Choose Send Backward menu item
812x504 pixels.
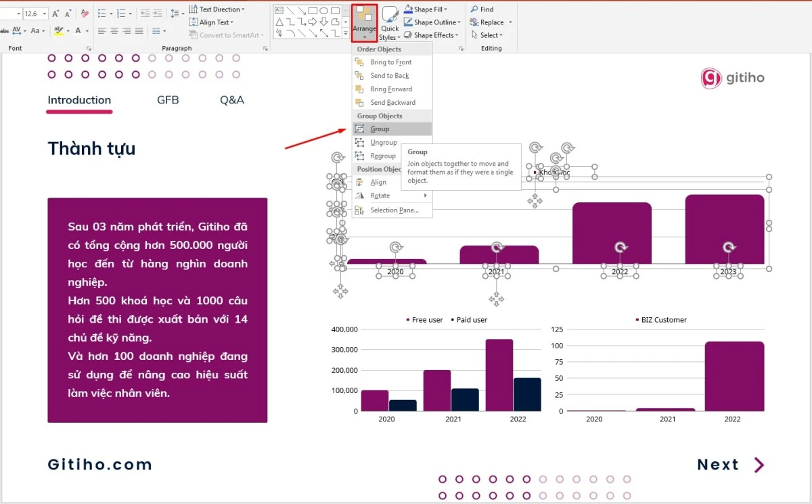[x=392, y=103]
